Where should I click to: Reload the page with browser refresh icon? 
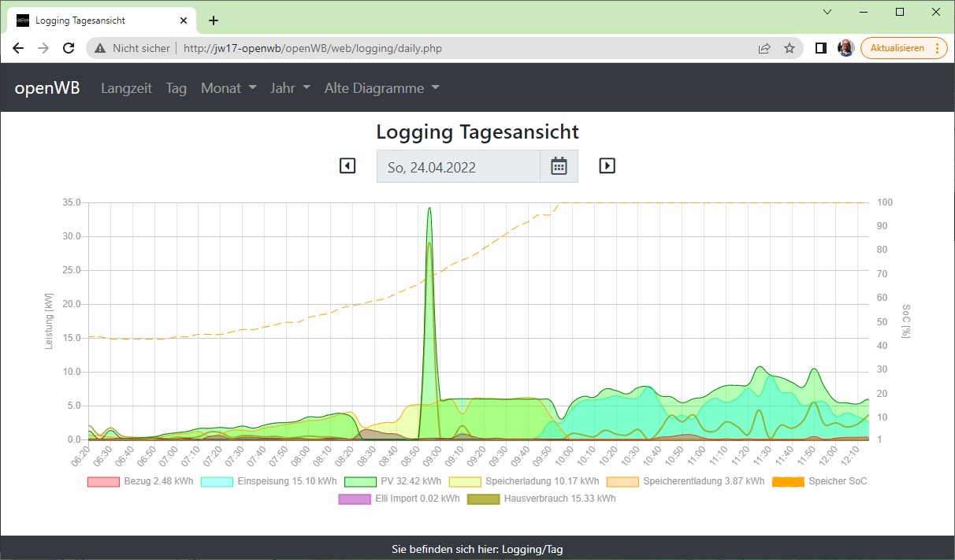coord(69,48)
